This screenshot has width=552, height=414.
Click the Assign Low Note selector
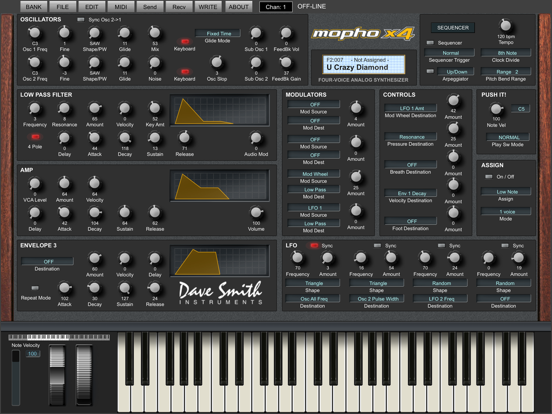click(x=506, y=192)
